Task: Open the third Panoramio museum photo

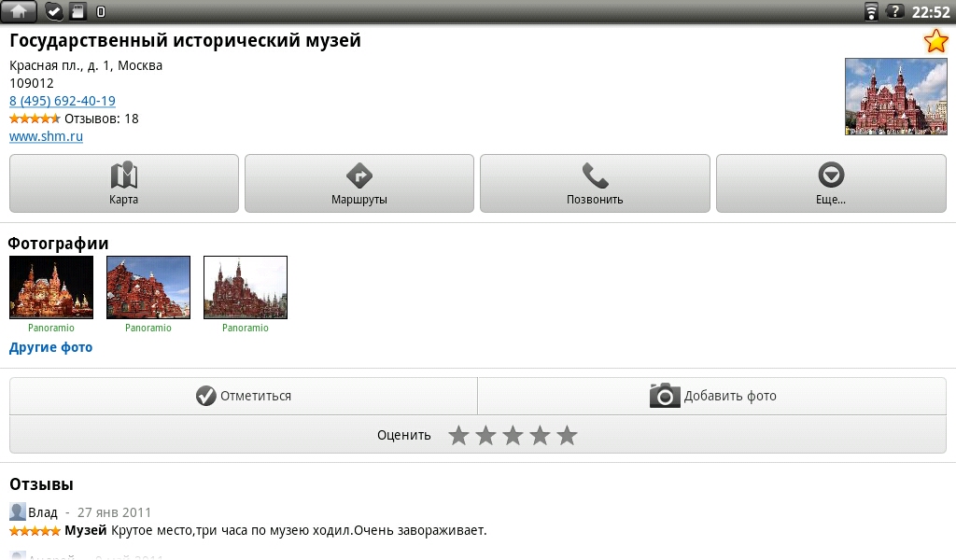Action: click(x=246, y=287)
